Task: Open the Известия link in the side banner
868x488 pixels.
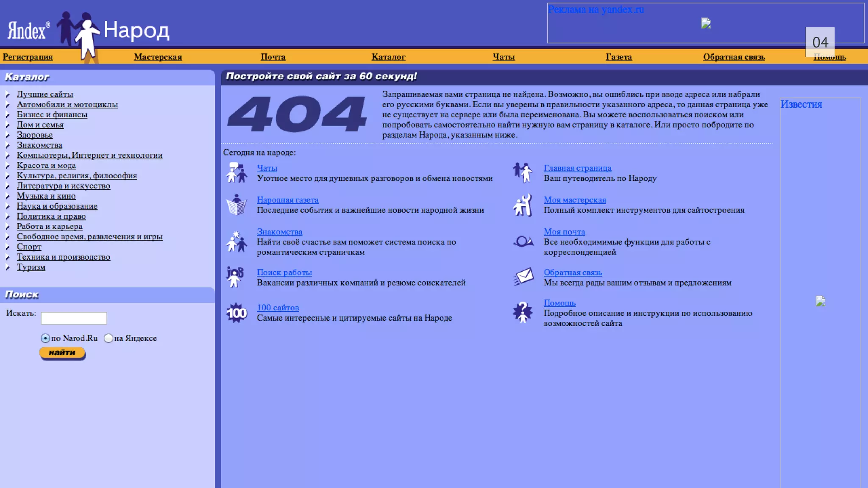Action: (x=801, y=105)
